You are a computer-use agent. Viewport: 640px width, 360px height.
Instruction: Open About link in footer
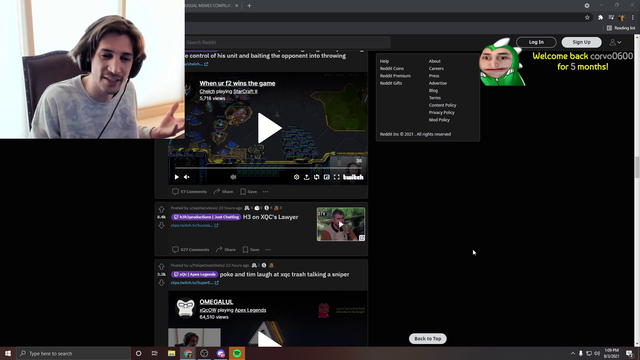435,61
